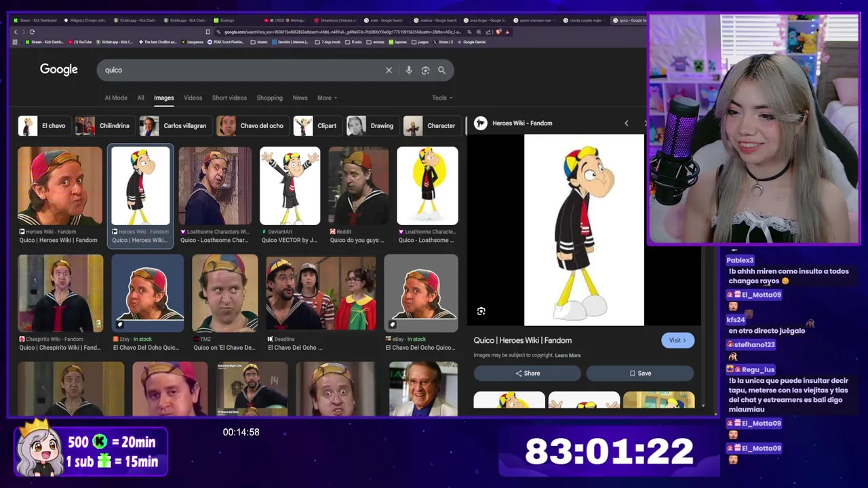Switch to the Short videos tab
Screen dimensions: 868x488
tap(229, 98)
